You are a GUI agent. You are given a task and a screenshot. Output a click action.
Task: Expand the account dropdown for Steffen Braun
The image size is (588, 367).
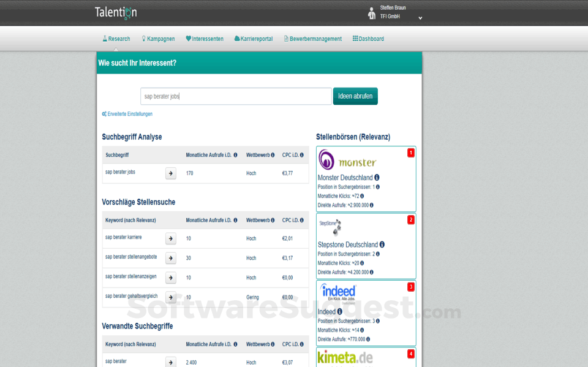point(420,18)
